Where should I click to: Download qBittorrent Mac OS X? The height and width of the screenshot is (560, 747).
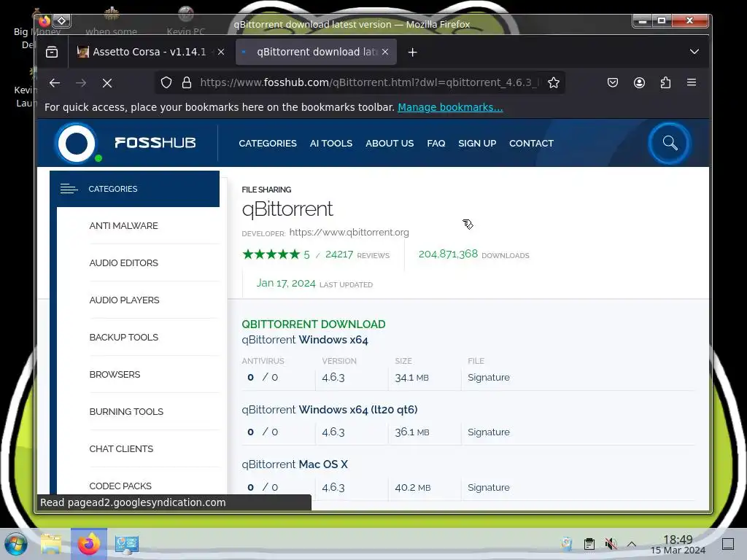(295, 464)
